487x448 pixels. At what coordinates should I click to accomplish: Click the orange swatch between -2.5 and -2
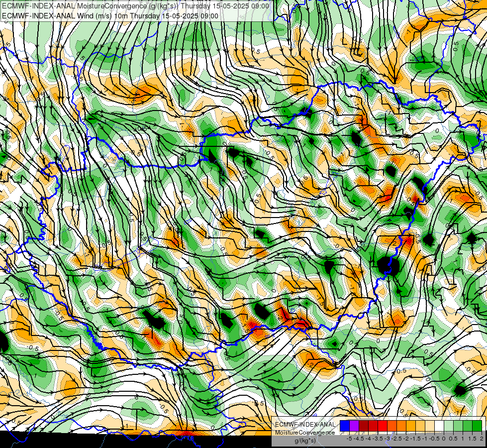tap(401, 426)
